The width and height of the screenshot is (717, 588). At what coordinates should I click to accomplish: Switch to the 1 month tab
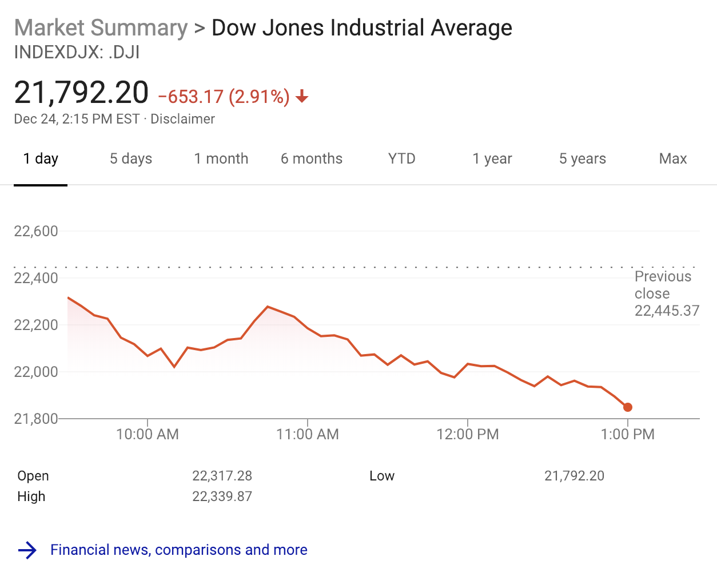(x=221, y=159)
